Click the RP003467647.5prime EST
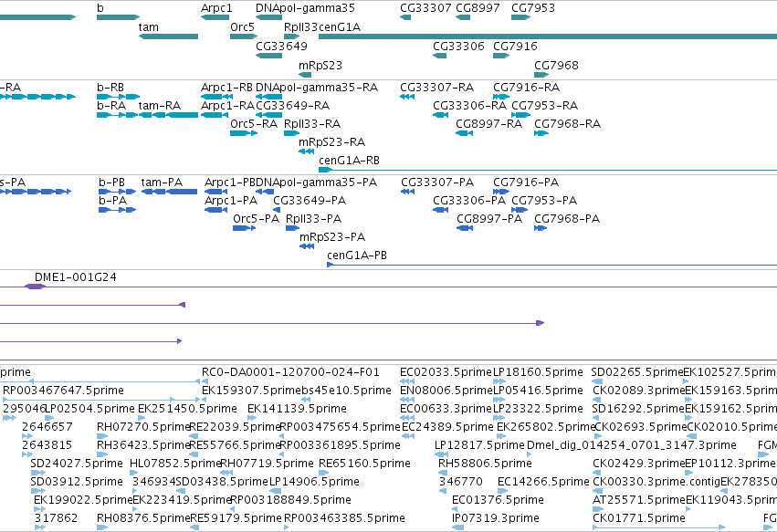Screen dimensions: 777x532 [101, 400]
